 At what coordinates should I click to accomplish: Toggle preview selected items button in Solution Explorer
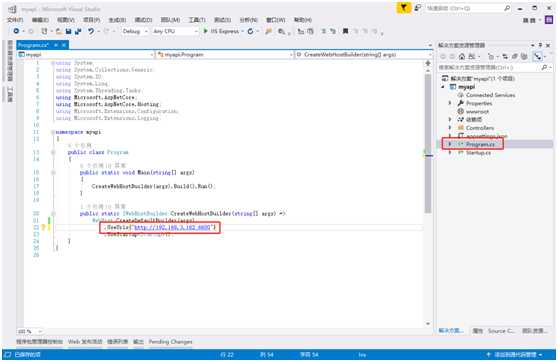click(537, 56)
